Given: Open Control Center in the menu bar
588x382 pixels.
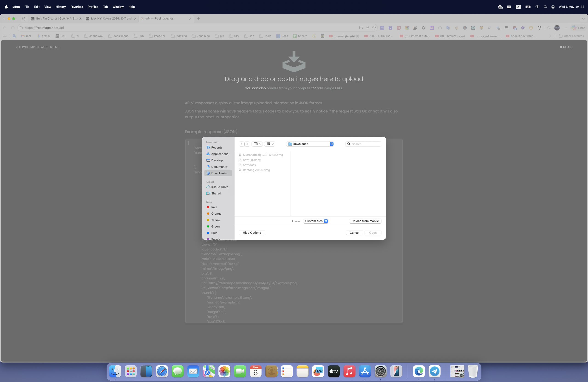Looking at the screenshot, I should [553, 7].
